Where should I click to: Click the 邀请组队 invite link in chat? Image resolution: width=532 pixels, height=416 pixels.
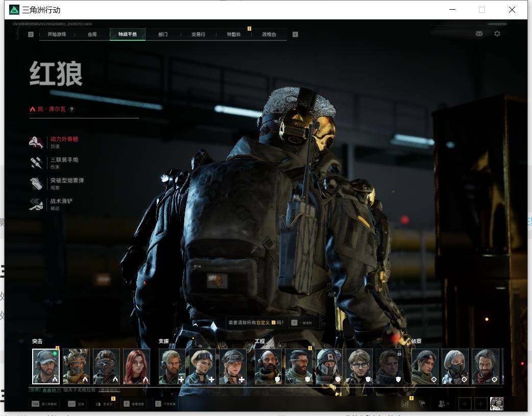(109, 390)
